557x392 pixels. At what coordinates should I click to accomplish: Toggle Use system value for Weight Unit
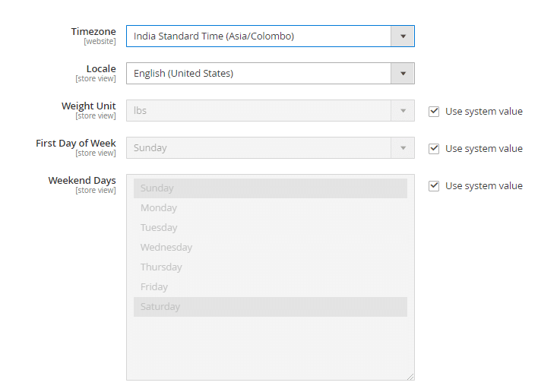pyautogui.click(x=434, y=112)
